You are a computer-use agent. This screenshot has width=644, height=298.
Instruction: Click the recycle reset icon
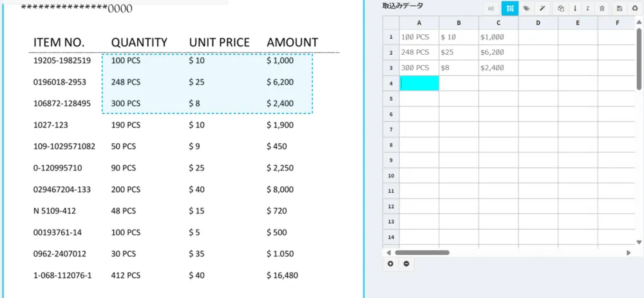pos(635,8)
